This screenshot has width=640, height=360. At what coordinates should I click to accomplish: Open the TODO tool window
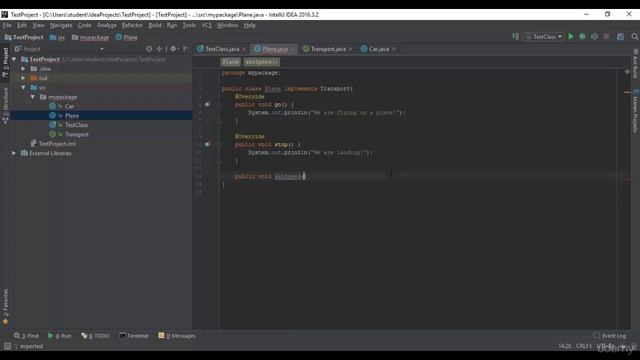click(x=96, y=336)
